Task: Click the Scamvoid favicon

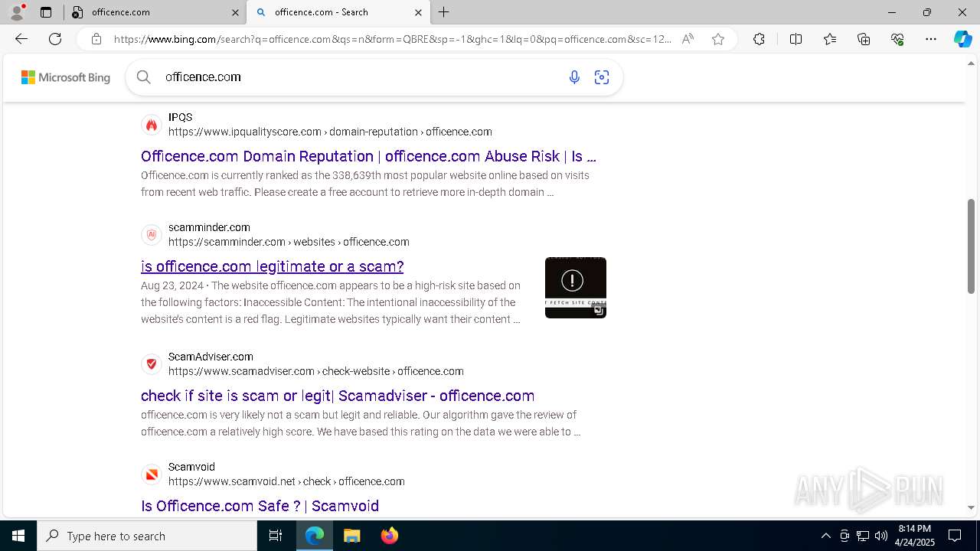Action: (x=152, y=474)
